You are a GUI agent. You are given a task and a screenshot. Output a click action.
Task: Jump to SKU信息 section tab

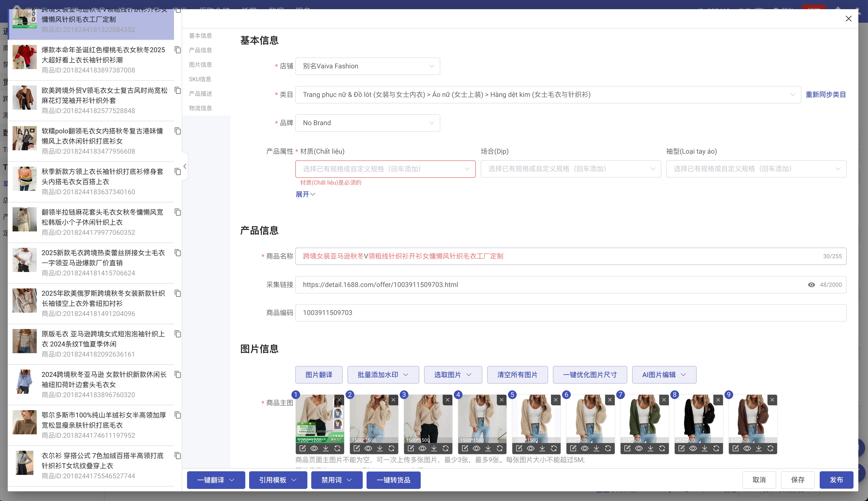(200, 79)
